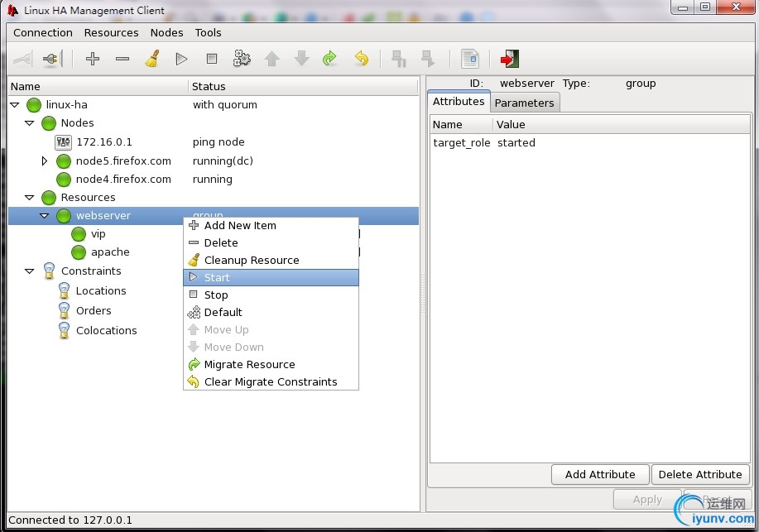The image size is (759, 532).
Task: Choose Start from the context menu
Action: click(217, 278)
